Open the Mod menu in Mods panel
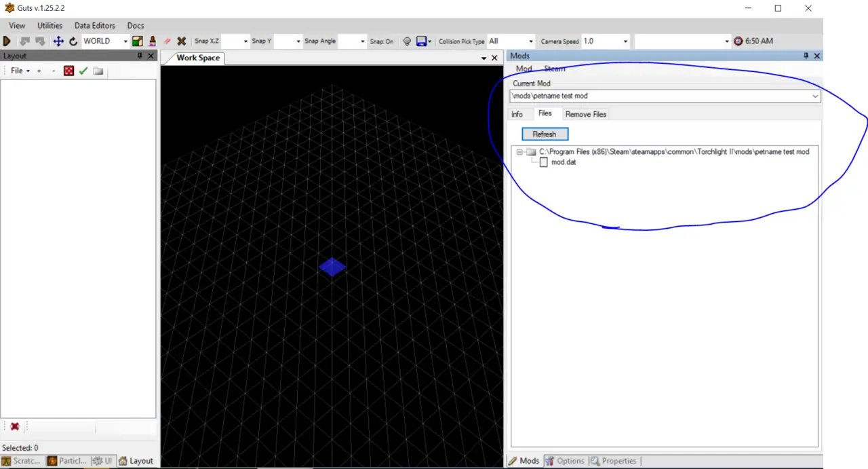The image size is (868, 469). pos(524,69)
